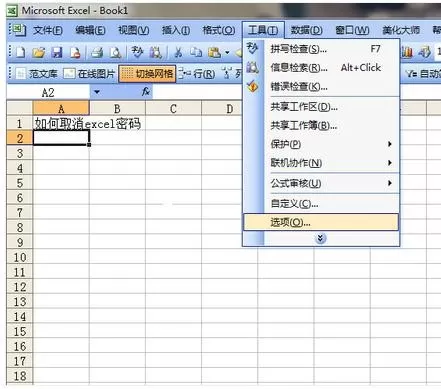Open the 美化大师 menu

[401, 30]
